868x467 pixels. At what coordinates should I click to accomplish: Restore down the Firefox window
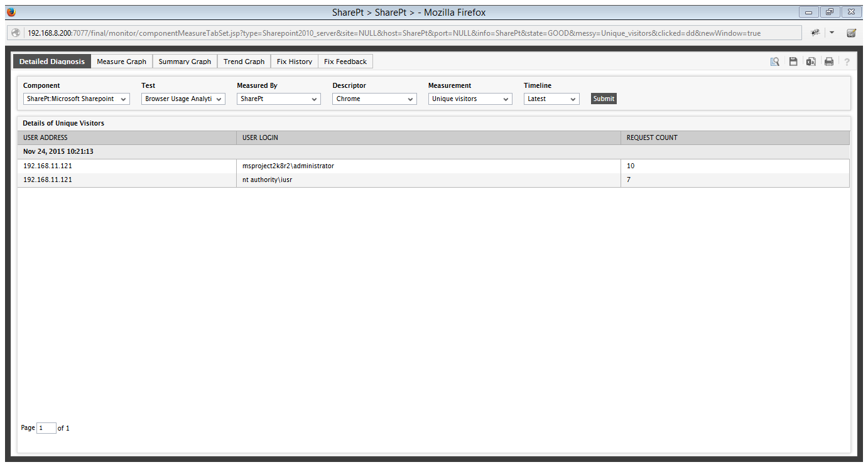pos(830,12)
